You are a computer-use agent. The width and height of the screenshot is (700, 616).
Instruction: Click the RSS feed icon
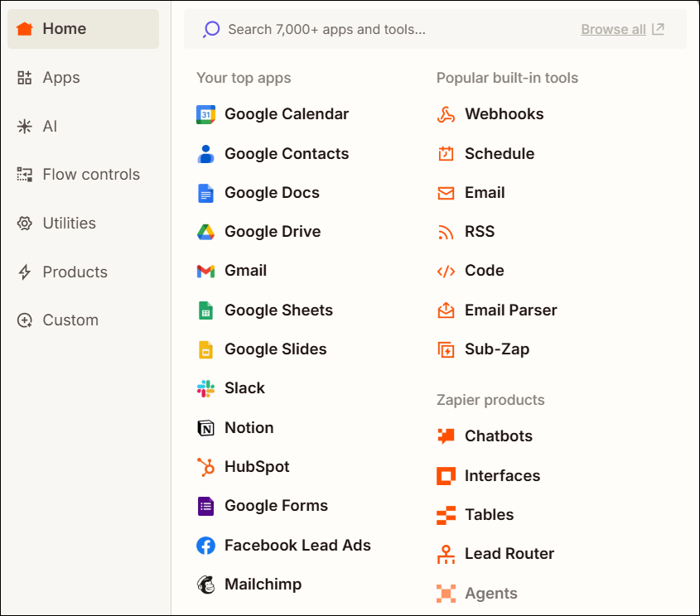point(446,232)
